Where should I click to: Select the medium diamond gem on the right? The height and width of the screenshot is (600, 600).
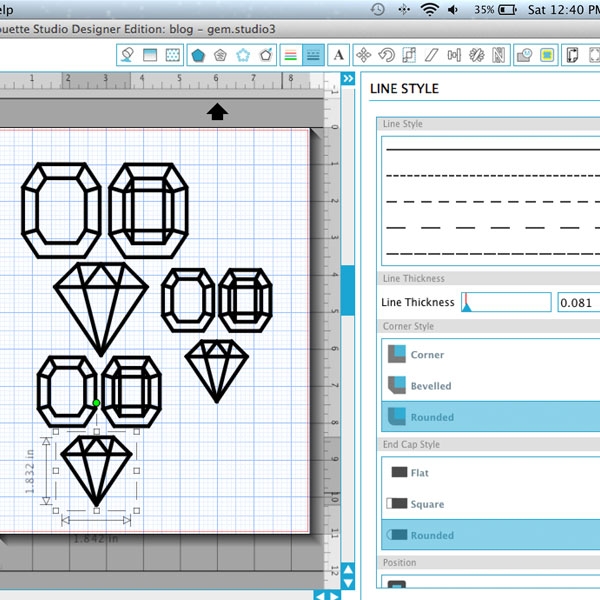tap(217, 371)
